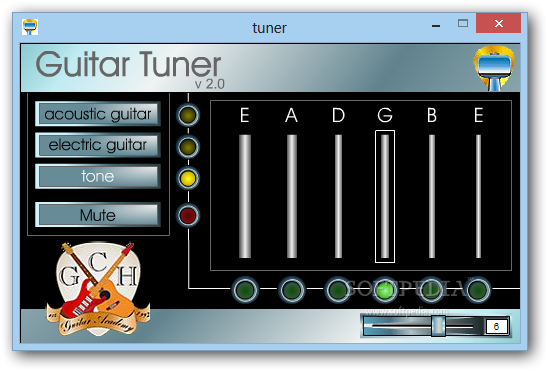548x371 pixels.
Task: Click the tone button
Action: 98,176
